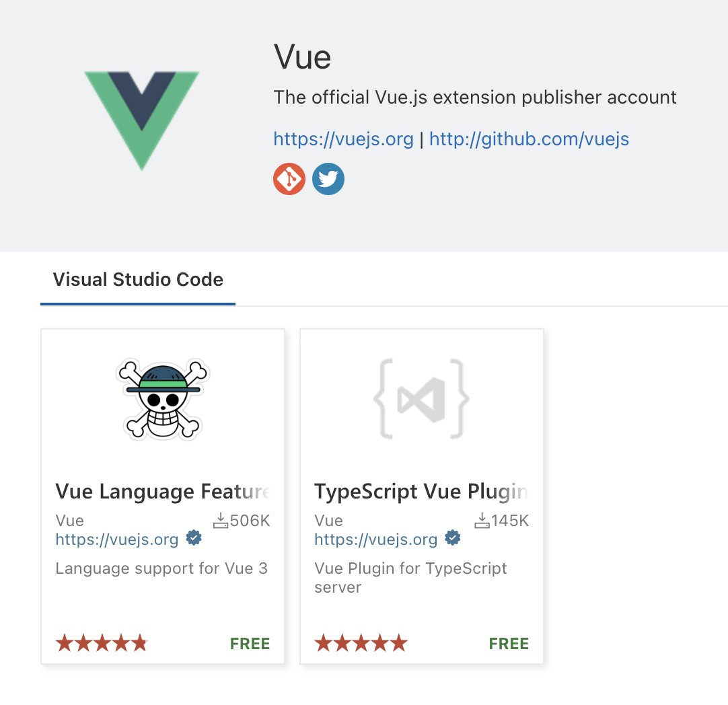
Task: Click the gray Visual Studio placeholder icon
Action: tap(422, 399)
